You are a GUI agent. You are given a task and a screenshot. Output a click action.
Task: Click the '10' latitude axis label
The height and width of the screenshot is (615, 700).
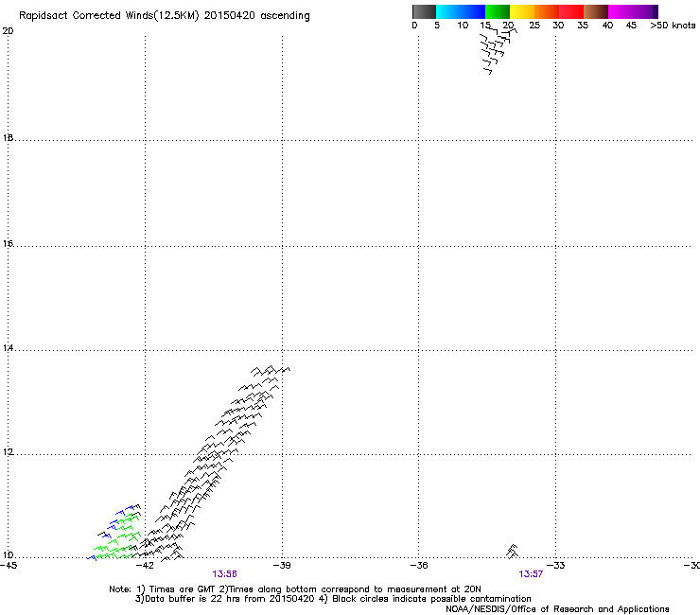click(8, 555)
